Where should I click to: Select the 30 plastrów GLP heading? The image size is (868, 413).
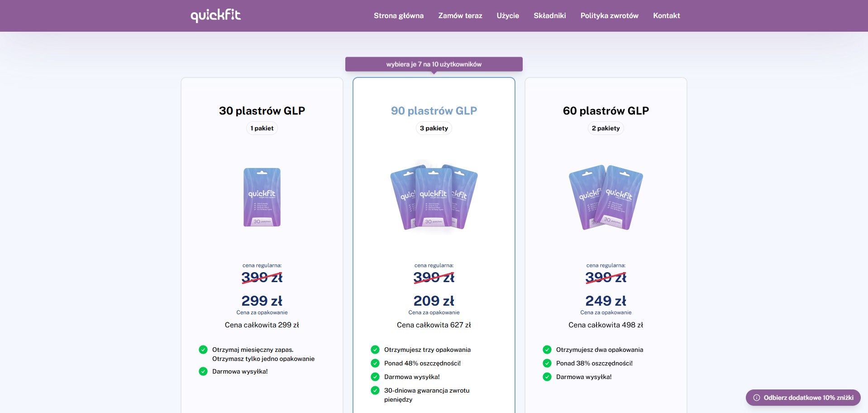coord(262,110)
